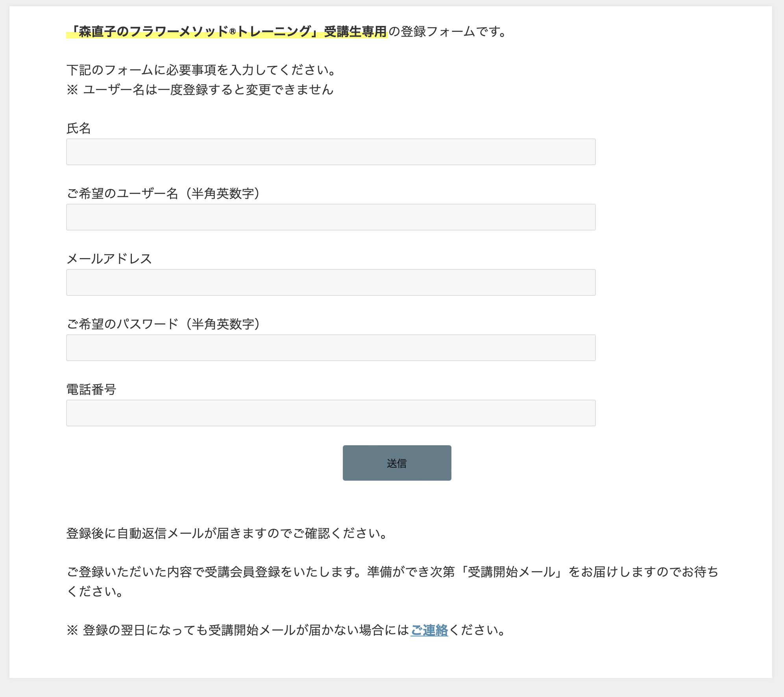
Task: Click the ユーザー名は一度登録すると変更できません note
Action: pyautogui.click(x=201, y=90)
